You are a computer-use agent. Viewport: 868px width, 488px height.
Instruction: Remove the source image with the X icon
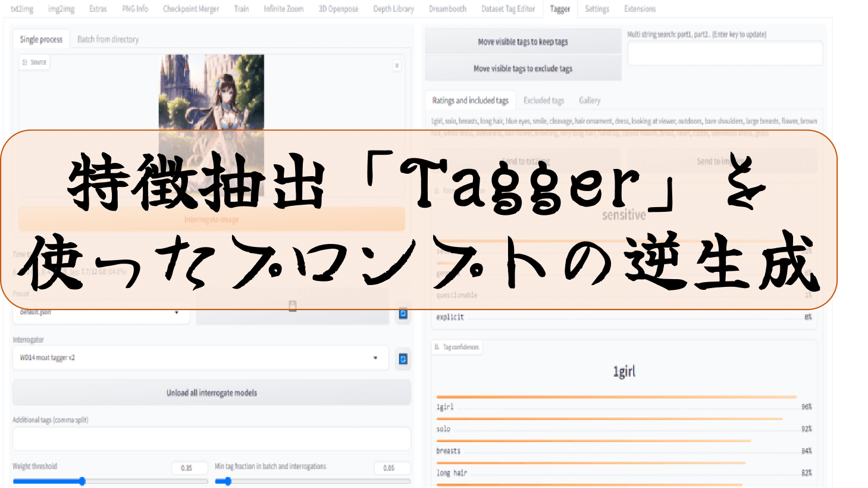click(397, 65)
